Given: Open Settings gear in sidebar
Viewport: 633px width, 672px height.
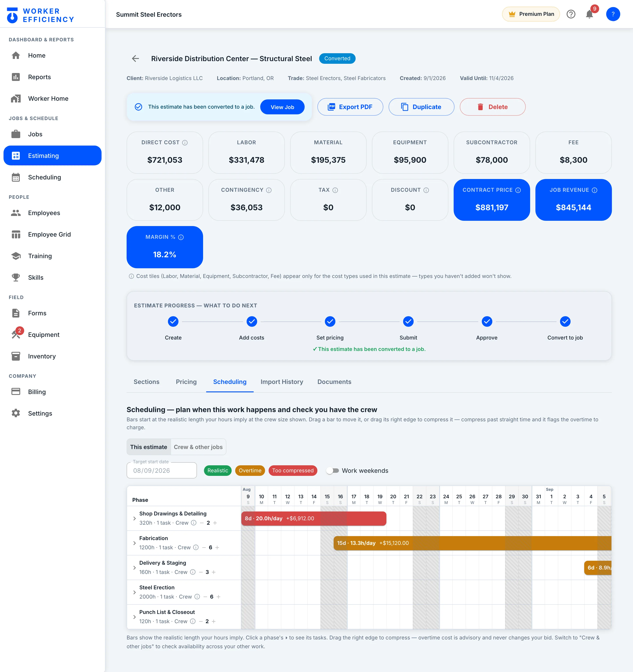Looking at the screenshot, I should pyautogui.click(x=52, y=413).
